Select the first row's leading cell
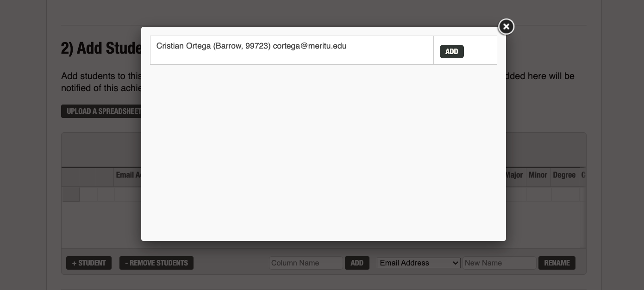Screen dimensions: 644x290 71,194
